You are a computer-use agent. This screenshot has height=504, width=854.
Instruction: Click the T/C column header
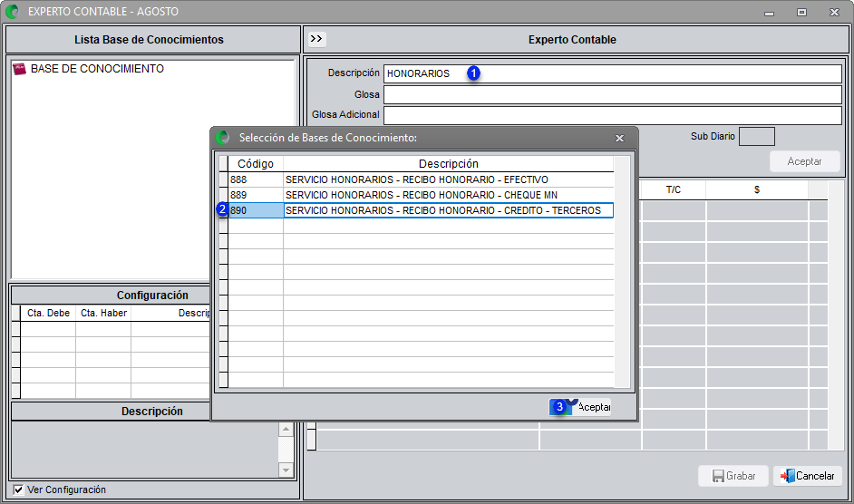point(674,189)
